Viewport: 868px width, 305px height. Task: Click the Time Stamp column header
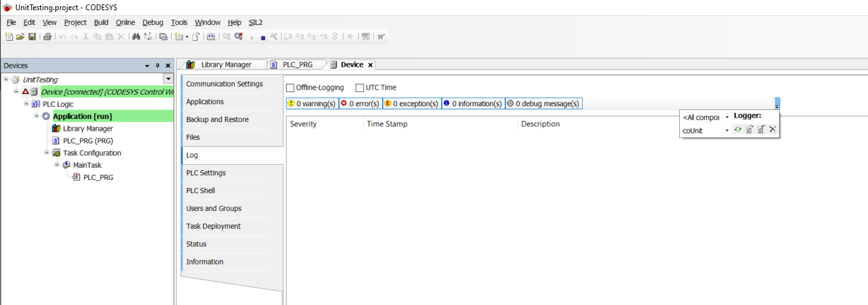[387, 124]
